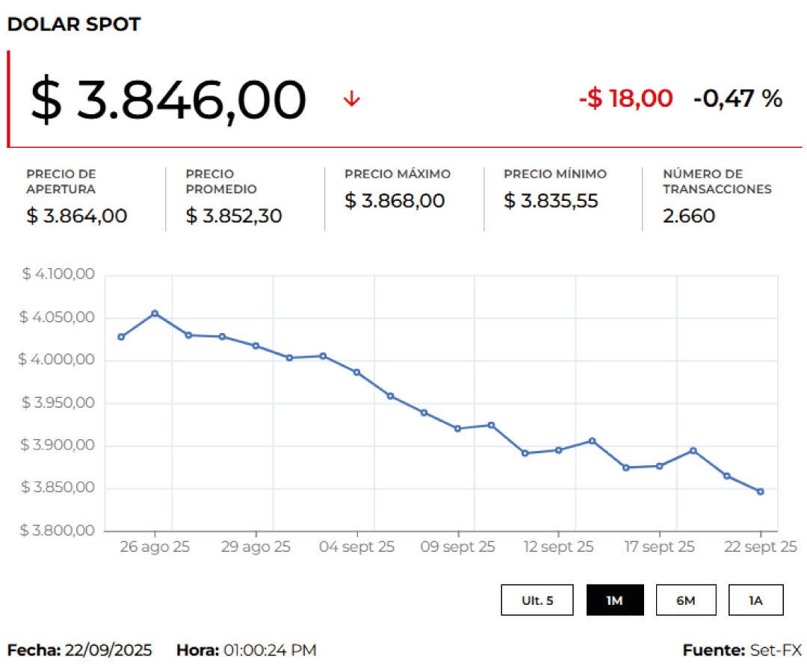
Task: Click the red down arrow icon
Action: tap(351, 99)
